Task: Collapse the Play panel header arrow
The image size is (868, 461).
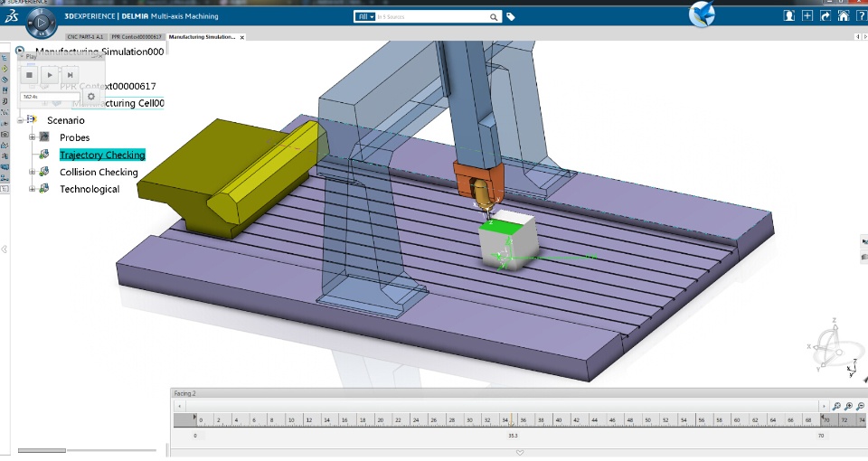Action: pos(22,56)
